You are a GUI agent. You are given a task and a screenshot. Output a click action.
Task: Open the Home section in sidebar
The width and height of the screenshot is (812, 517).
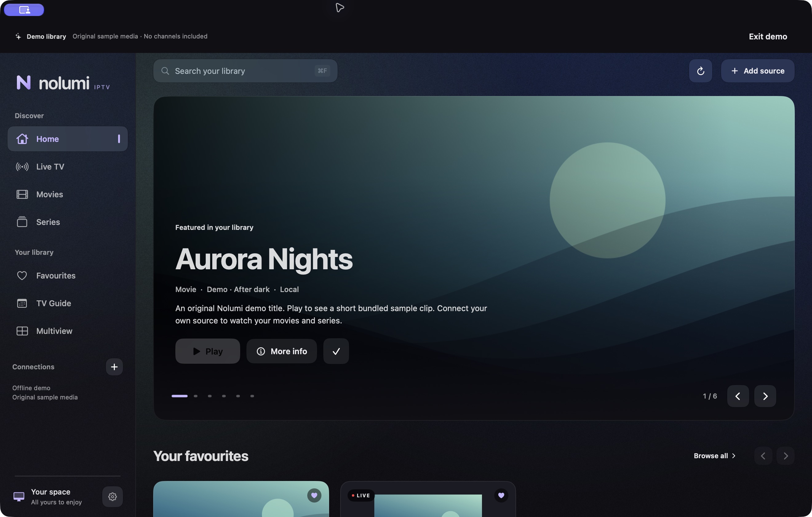point(67,139)
